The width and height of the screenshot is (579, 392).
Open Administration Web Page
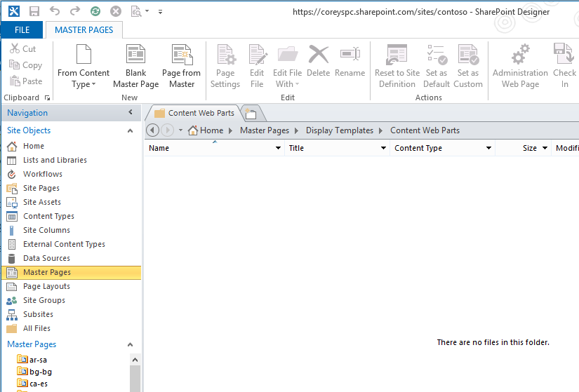(520, 67)
